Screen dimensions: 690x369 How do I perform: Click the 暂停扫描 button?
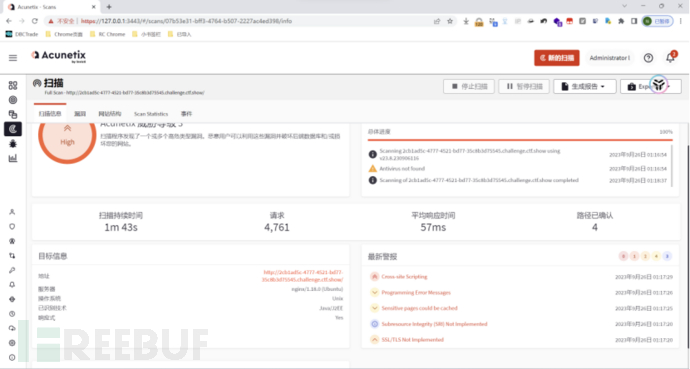click(524, 86)
